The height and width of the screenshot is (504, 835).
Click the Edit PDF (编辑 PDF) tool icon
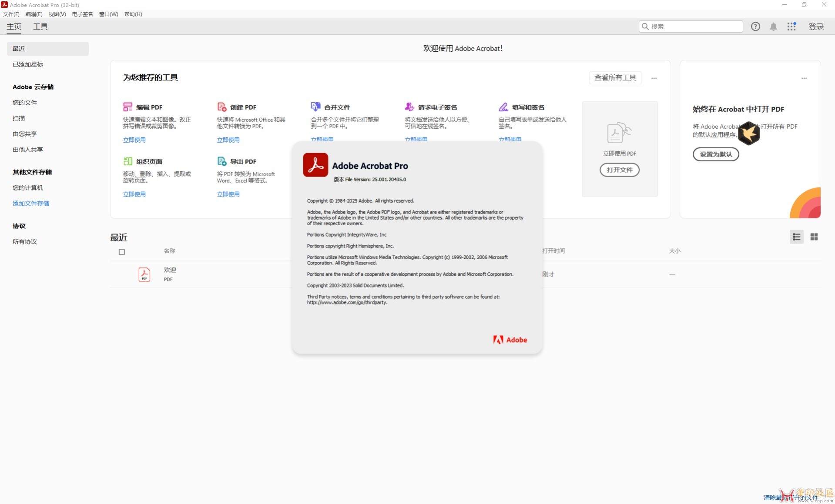pos(127,107)
